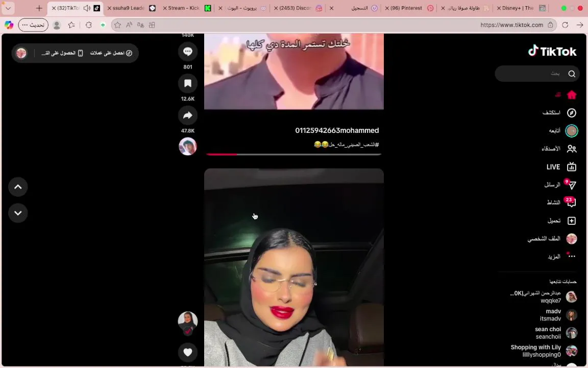The height and width of the screenshot is (368, 588).
Task: Open a new browser tab
Action: click(39, 8)
